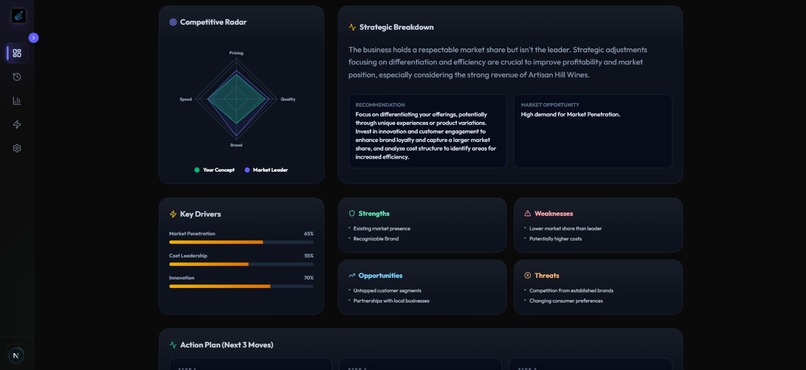Click the Threats target icon
Image resolution: width=806 pixels, height=370 pixels.
pyautogui.click(x=527, y=275)
